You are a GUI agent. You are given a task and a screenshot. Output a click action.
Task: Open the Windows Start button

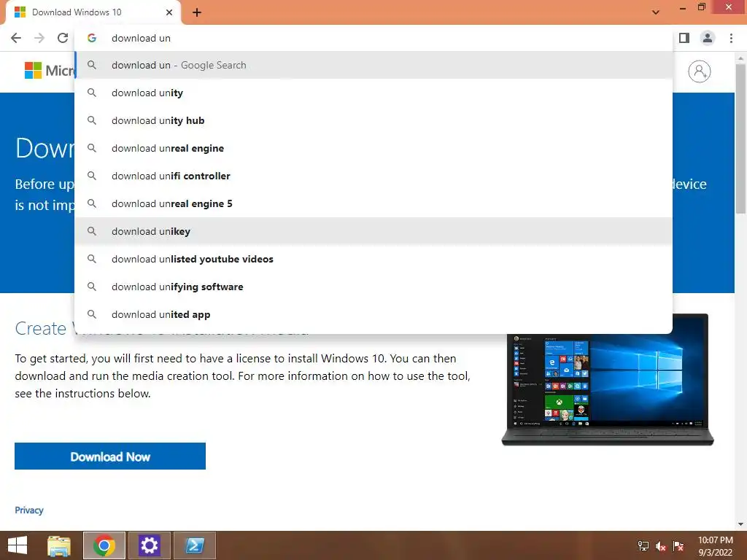pyautogui.click(x=18, y=545)
